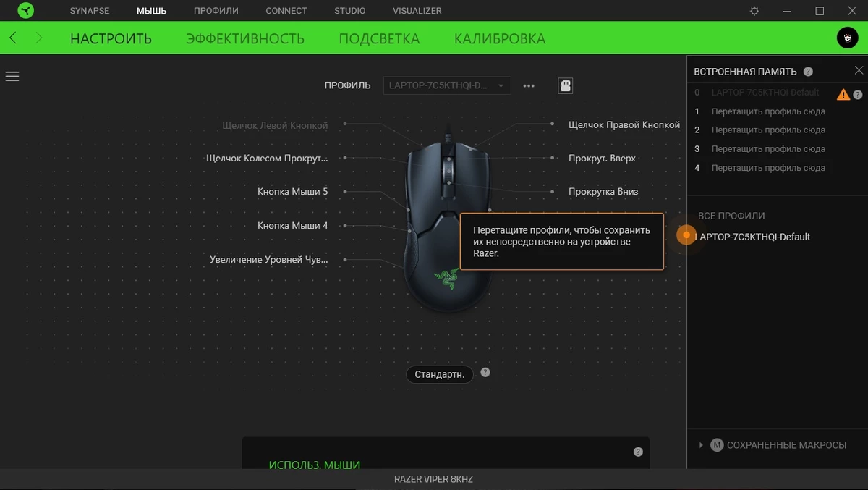This screenshot has height=490, width=868.
Task: Switch to КАЛИБРОВКА subtab
Action: 500,38
